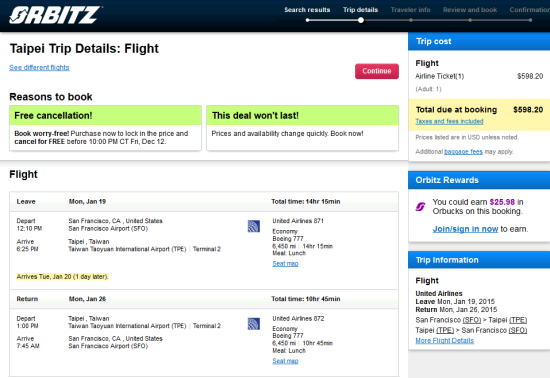The height and width of the screenshot is (378, 550).
Task: Select the Review and book step
Action: tap(470, 10)
